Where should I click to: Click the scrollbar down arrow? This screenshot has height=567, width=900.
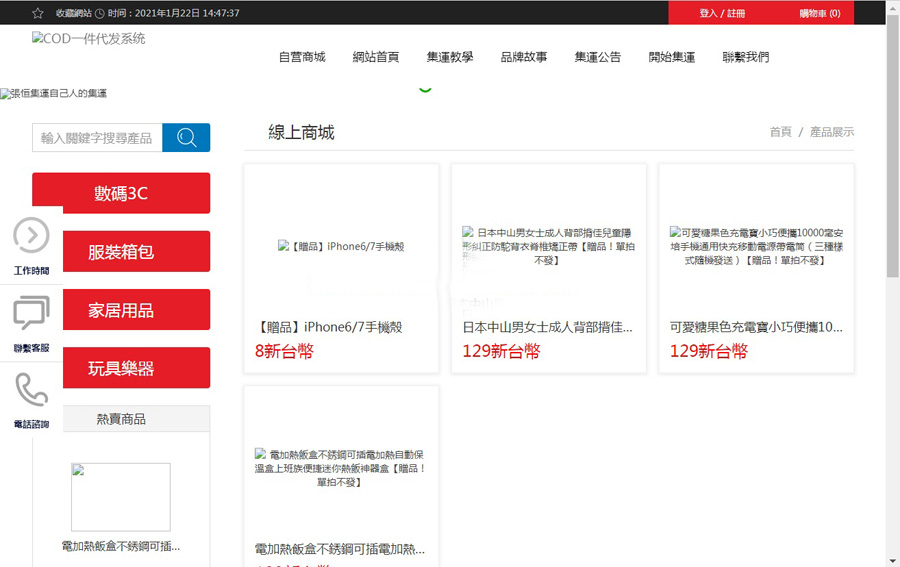click(892, 559)
